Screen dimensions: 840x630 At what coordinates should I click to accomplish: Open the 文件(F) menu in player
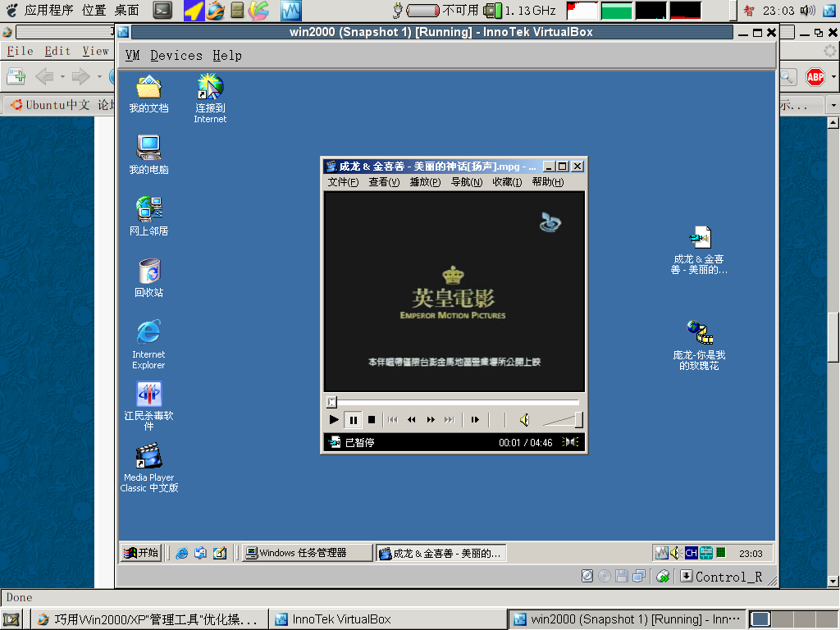tap(343, 182)
